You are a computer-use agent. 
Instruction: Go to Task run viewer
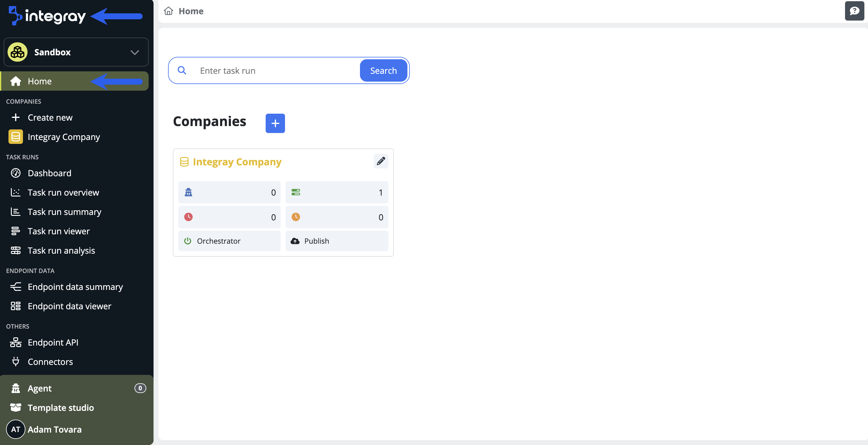pos(59,231)
